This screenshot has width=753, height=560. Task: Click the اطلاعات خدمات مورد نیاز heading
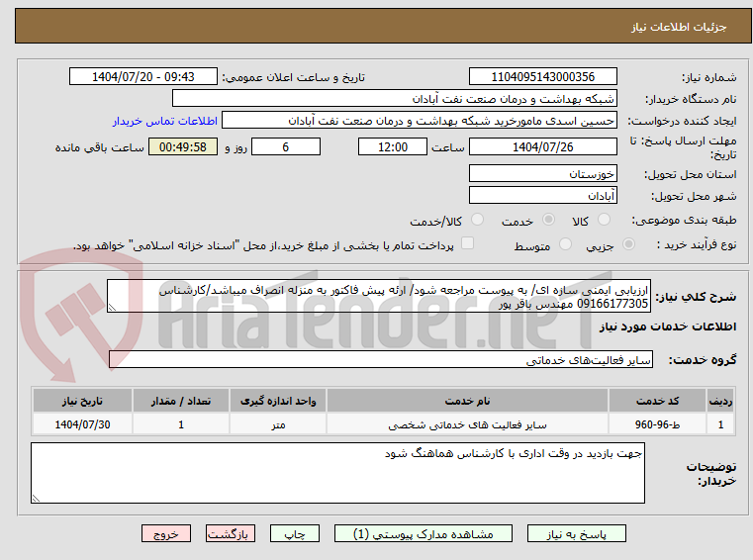[x=668, y=327]
